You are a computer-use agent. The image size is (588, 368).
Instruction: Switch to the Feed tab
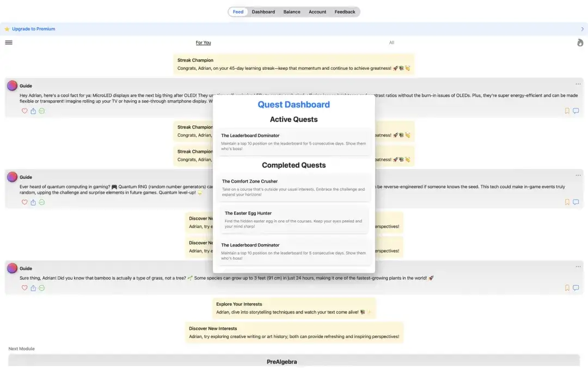(238, 11)
